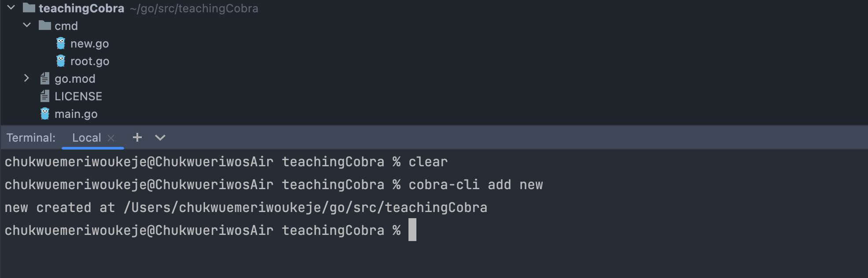Collapse the cmd folder chevron
The height and width of the screenshot is (278, 868).
pos(27,25)
